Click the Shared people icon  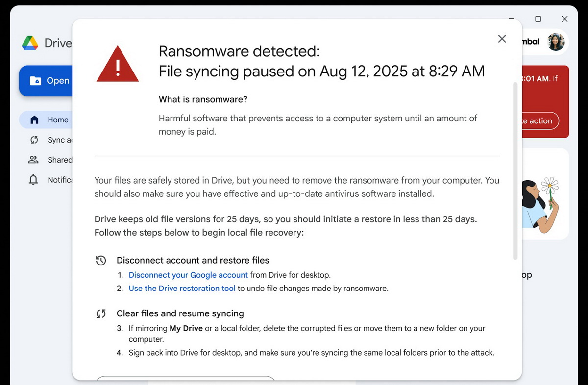(x=33, y=160)
